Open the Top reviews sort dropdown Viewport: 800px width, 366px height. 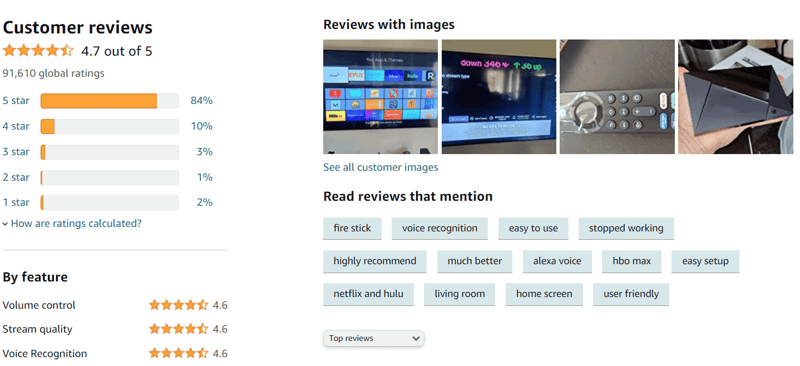pos(373,338)
